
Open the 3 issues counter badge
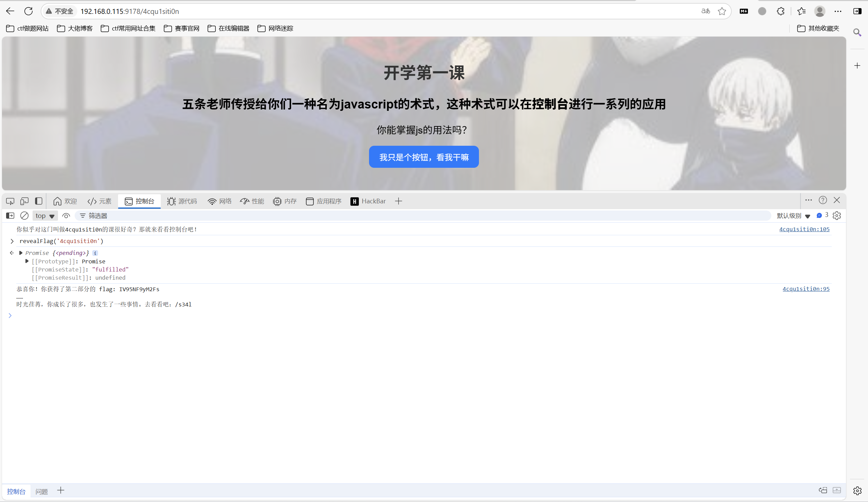point(822,215)
